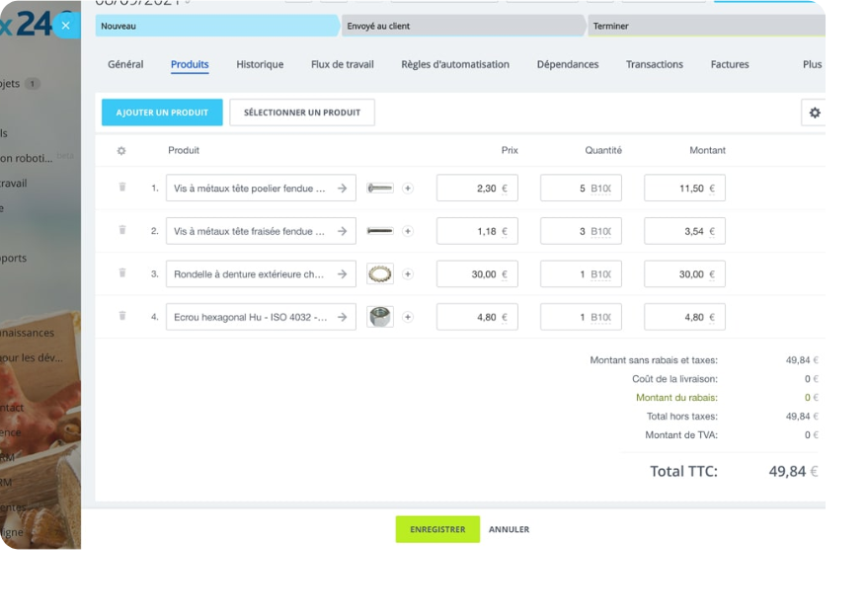Click the plus icon on the Ecrou hexagonal row
This screenshot has height=616, width=868.
coord(407,316)
